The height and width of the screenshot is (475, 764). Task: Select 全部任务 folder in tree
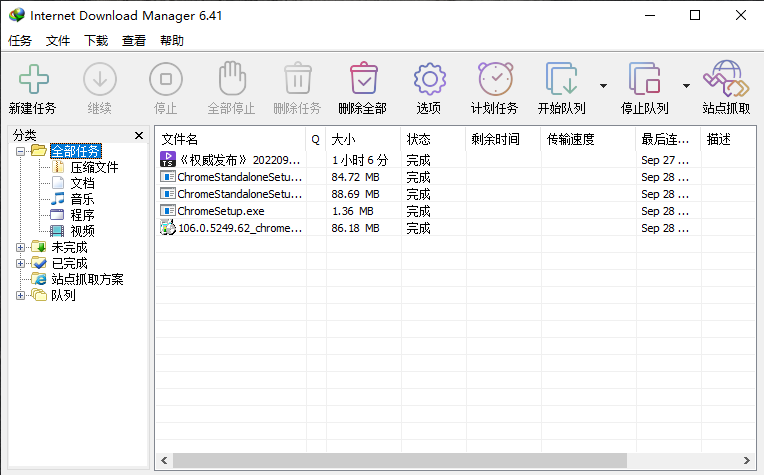tap(76, 152)
